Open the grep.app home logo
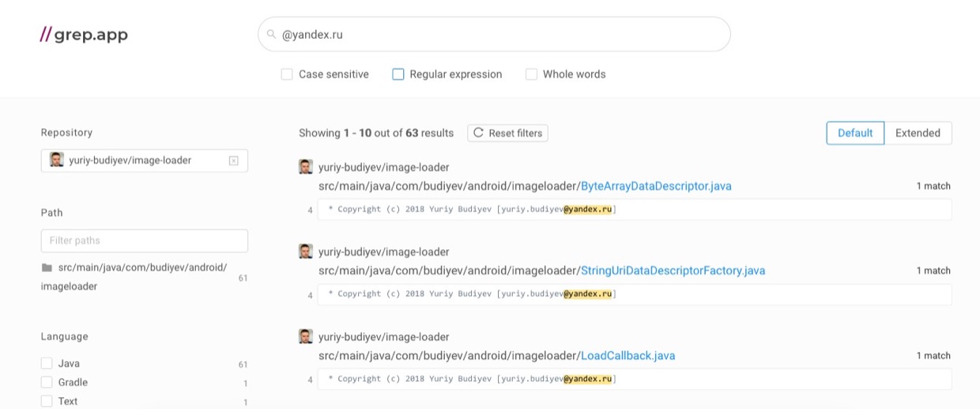The height and width of the screenshot is (409, 980). 84,35
